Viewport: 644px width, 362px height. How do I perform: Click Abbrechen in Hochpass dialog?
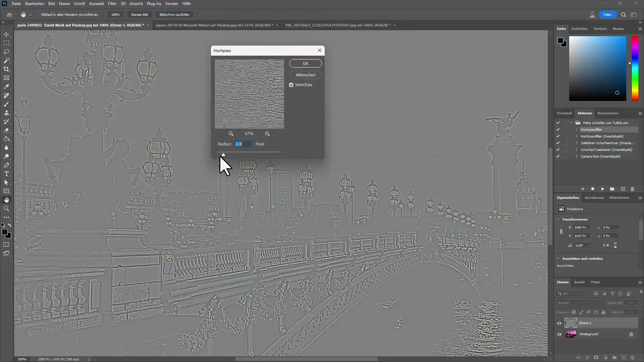(x=306, y=75)
